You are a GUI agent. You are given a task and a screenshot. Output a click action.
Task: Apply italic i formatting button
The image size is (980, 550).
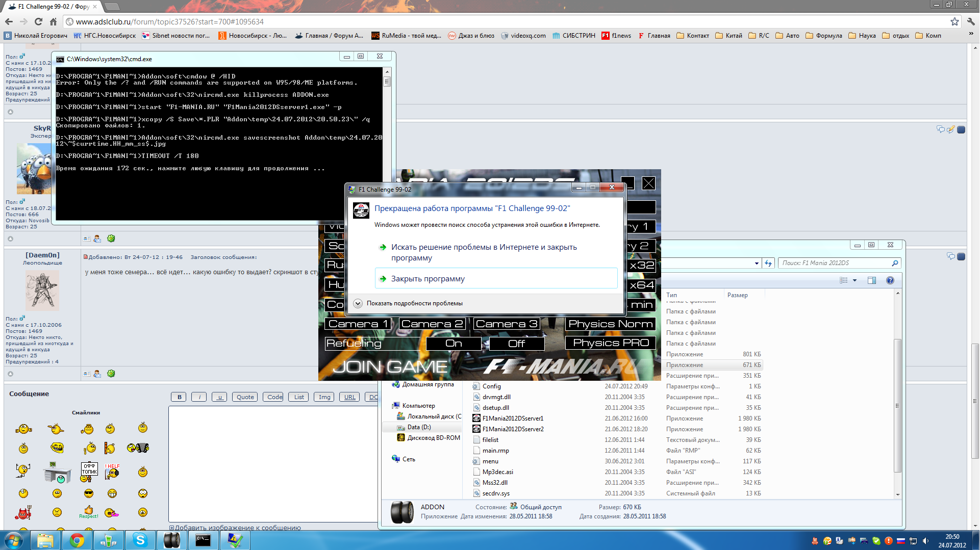click(x=199, y=397)
